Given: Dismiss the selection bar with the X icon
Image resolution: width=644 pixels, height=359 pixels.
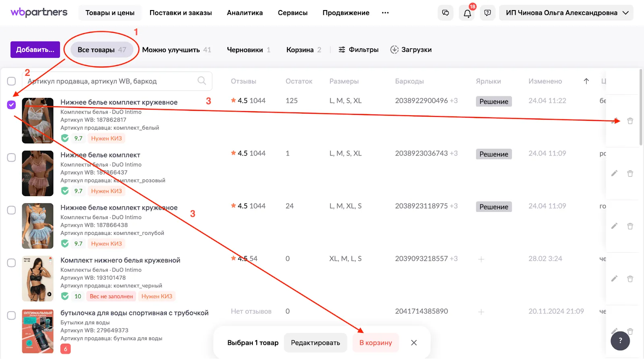Looking at the screenshot, I should [414, 343].
